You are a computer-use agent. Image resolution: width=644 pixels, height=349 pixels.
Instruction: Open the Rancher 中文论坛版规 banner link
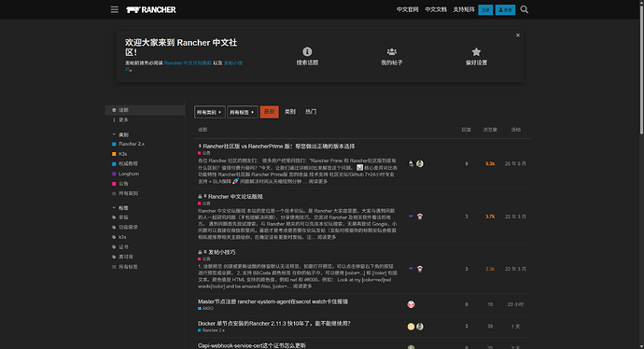point(188,63)
